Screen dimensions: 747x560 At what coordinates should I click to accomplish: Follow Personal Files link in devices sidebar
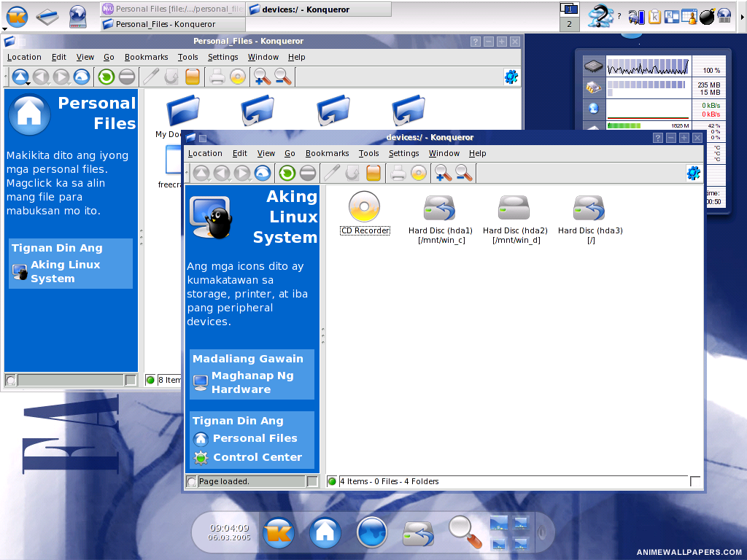click(x=255, y=438)
